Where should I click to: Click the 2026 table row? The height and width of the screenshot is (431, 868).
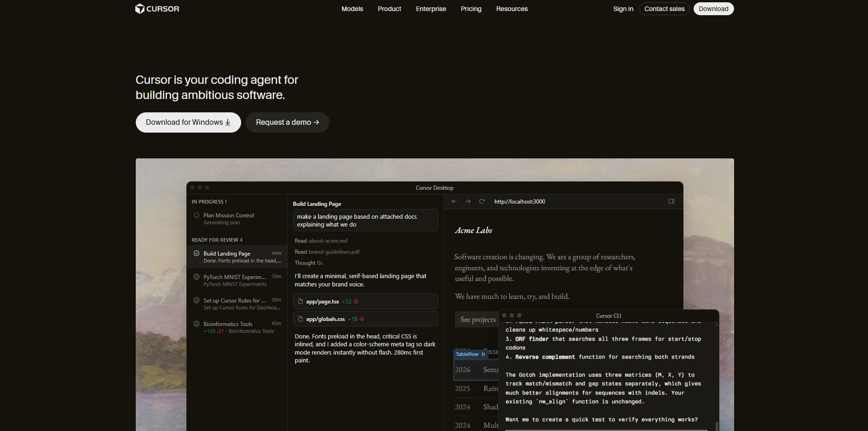click(476, 370)
